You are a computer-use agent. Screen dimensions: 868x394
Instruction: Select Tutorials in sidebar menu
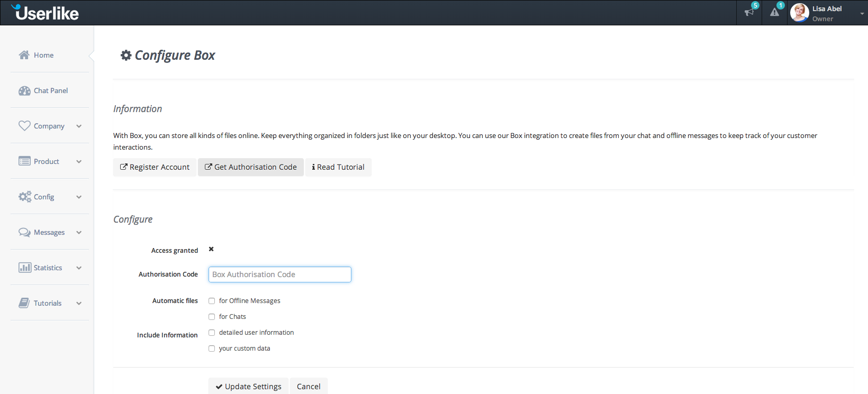pos(48,303)
